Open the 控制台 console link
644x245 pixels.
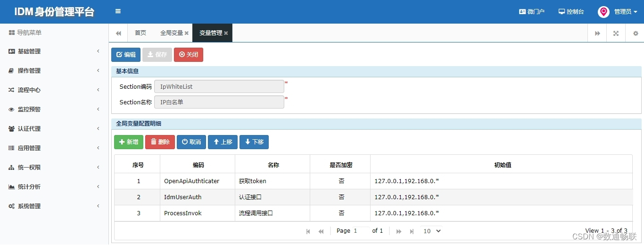[571, 12]
